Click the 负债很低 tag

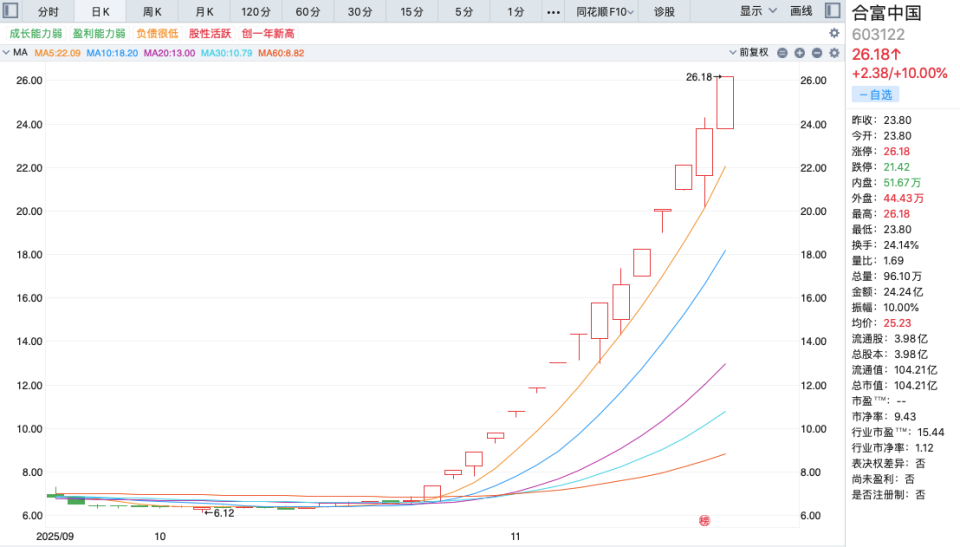point(157,34)
